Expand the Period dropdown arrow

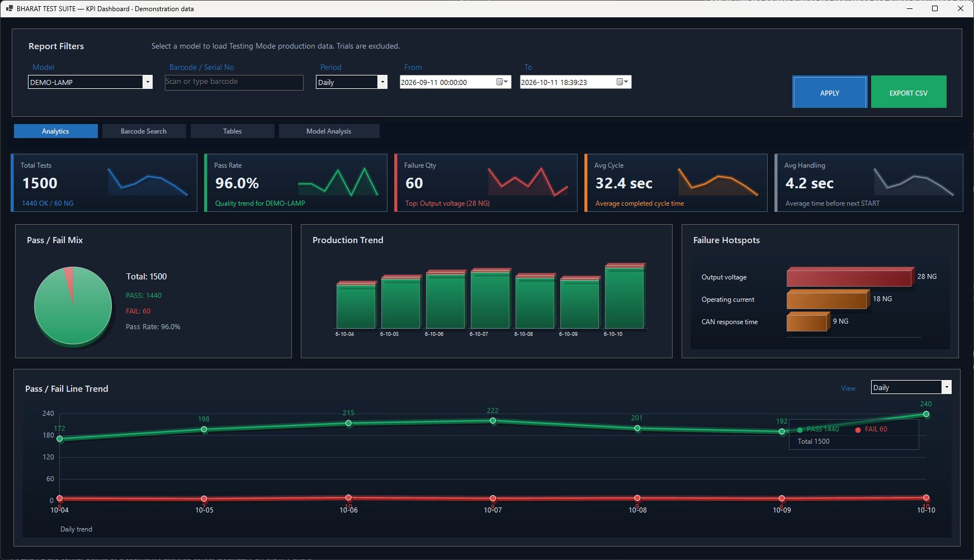[382, 82]
